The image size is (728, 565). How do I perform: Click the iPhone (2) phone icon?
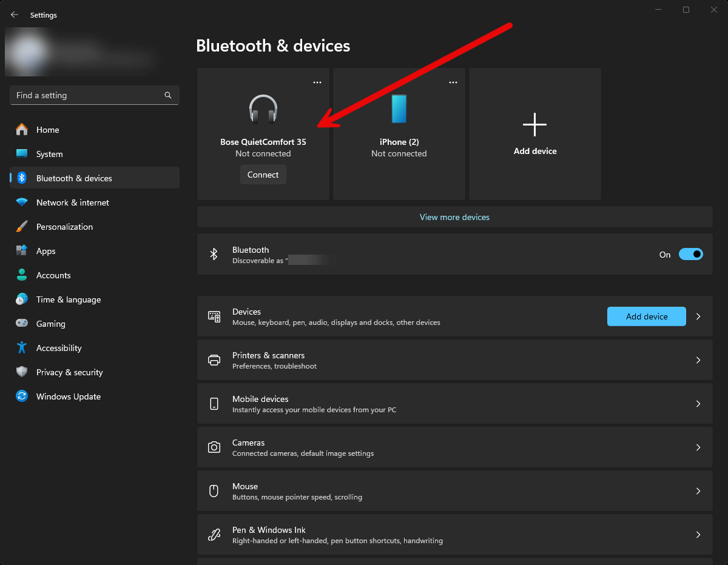(399, 109)
